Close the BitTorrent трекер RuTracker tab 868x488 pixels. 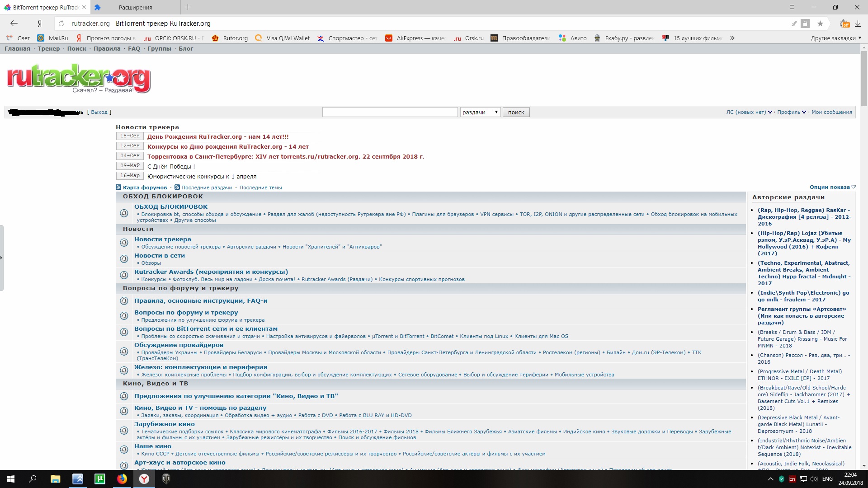point(84,7)
